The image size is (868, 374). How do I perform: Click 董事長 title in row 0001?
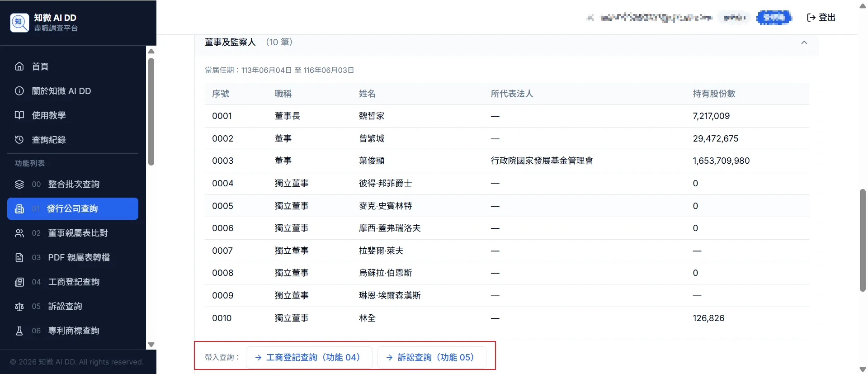pyautogui.click(x=288, y=116)
